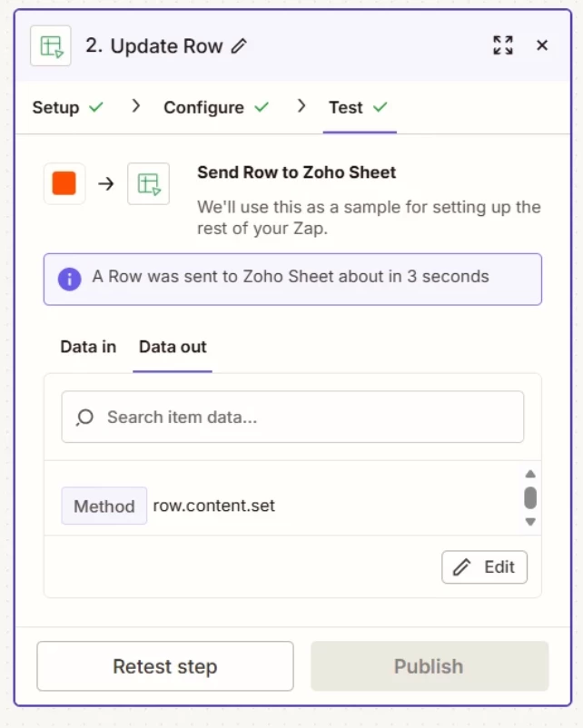
Task: Click the Send Row to Zoho Sheet heading
Action: pos(296,172)
